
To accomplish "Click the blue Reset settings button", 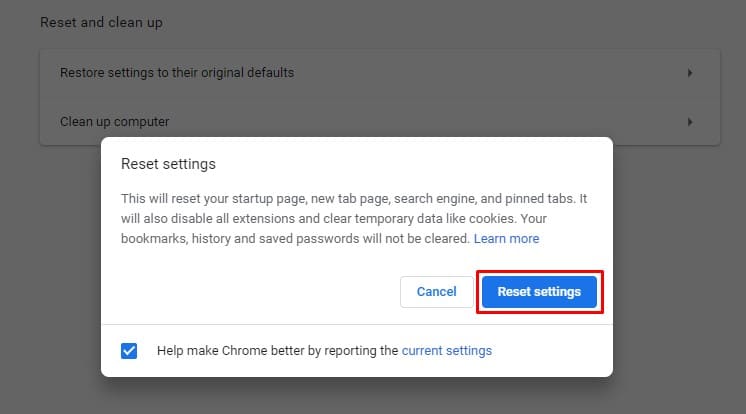I will click(x=539, y=292).
